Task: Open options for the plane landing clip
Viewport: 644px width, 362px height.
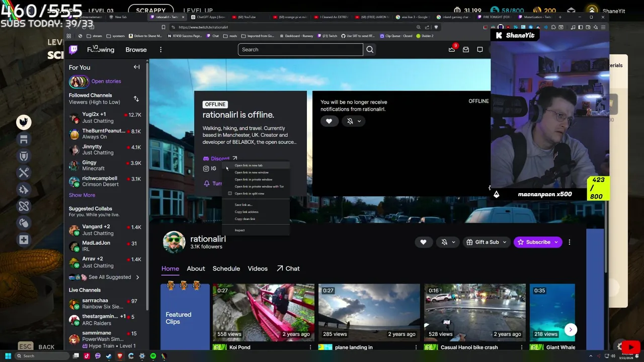Action: pos(416,347)
